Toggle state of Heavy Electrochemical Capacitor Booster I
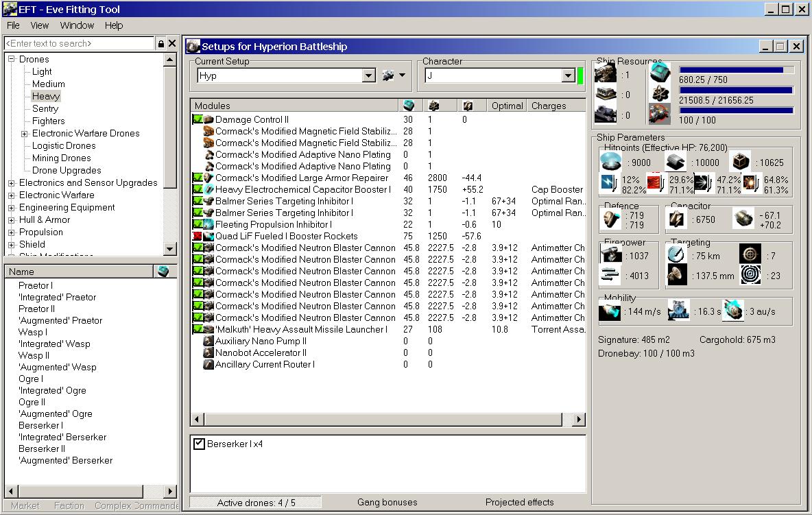 [x=198, y=189]
